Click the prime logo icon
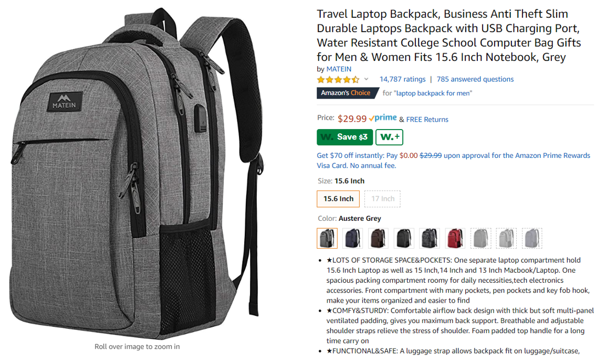This screenshot has width=606, height=364. pyautogui.click(x=383, y=117)
